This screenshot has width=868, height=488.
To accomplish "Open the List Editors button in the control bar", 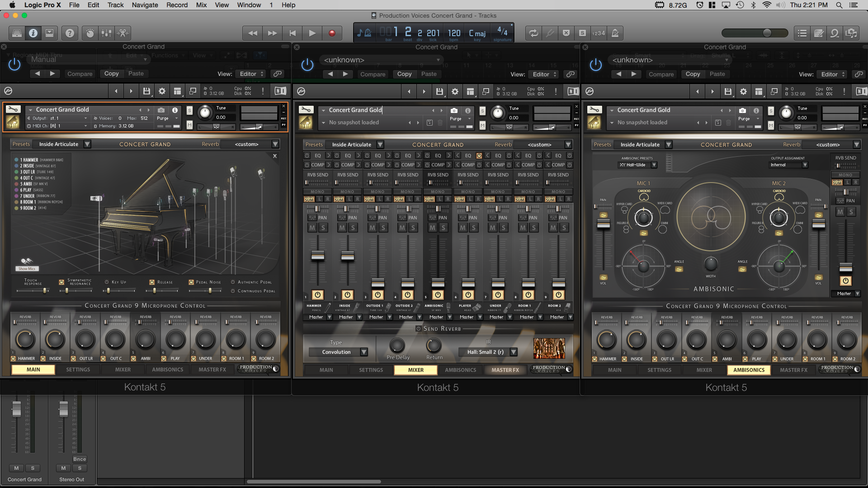I will (x=802, y=33).
